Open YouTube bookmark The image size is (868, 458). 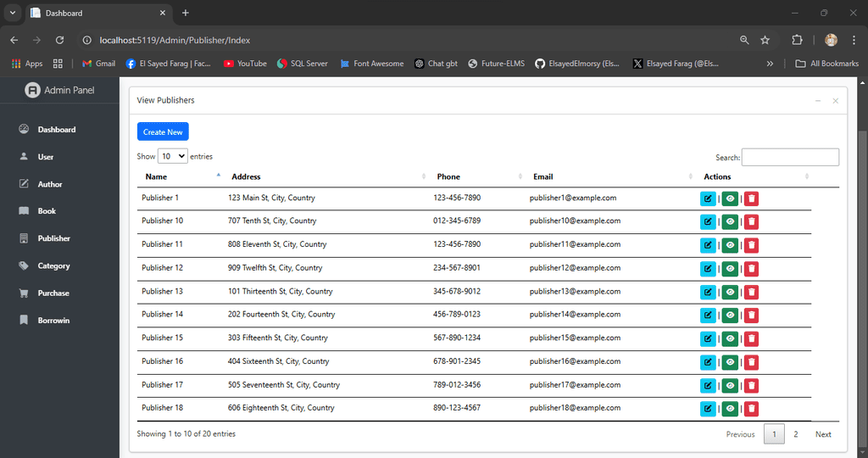point(245,64)
